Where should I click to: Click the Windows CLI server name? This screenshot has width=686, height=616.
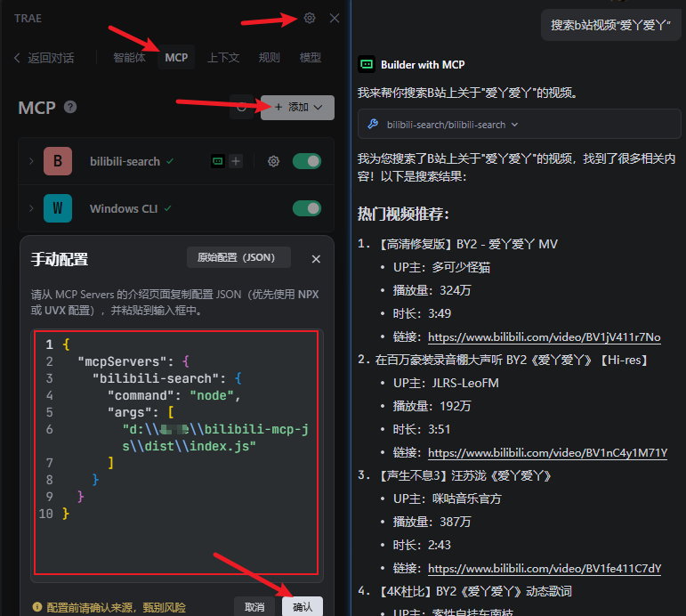[x=124, y=209]
